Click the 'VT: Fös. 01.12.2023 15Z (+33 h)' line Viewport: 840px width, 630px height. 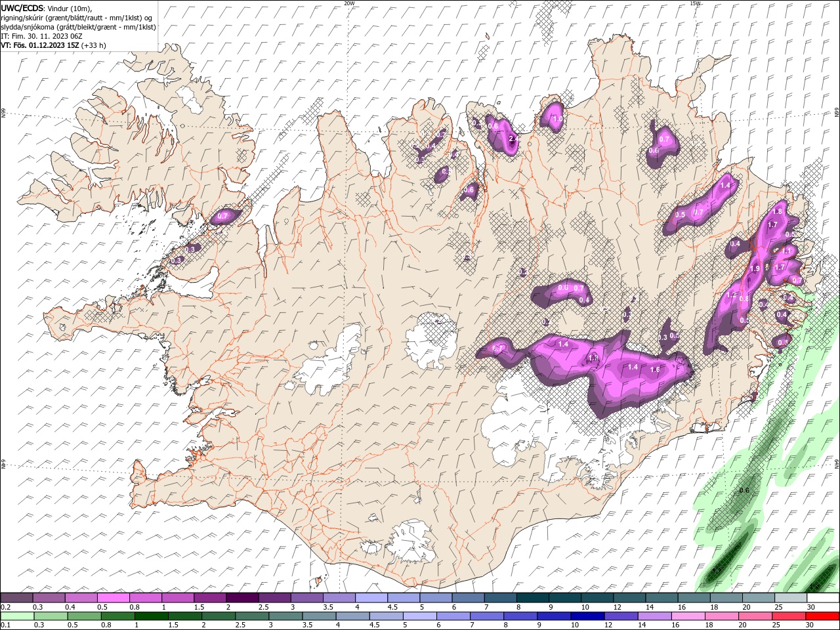click(x=53, y=45)
